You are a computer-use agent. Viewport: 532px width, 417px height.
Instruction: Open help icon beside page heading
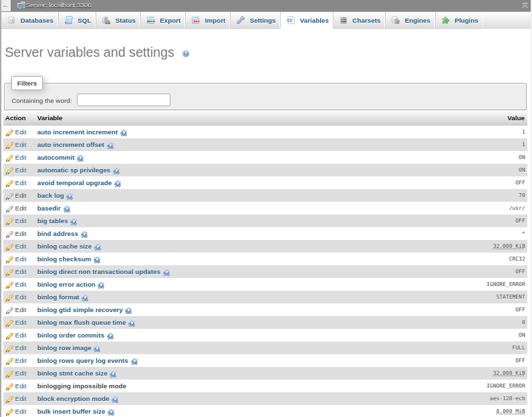click(186, 53)
